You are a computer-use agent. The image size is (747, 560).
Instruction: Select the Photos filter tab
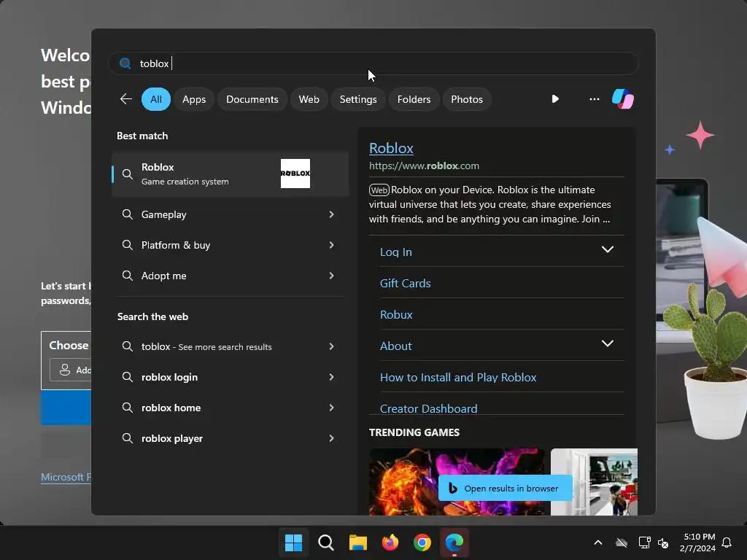click(x=467, y=99)
